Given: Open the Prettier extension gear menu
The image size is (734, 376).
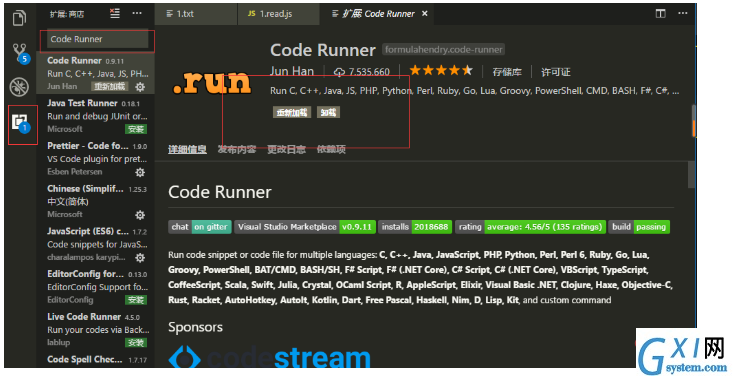Looking at the screenshot, I should [140, 172].
